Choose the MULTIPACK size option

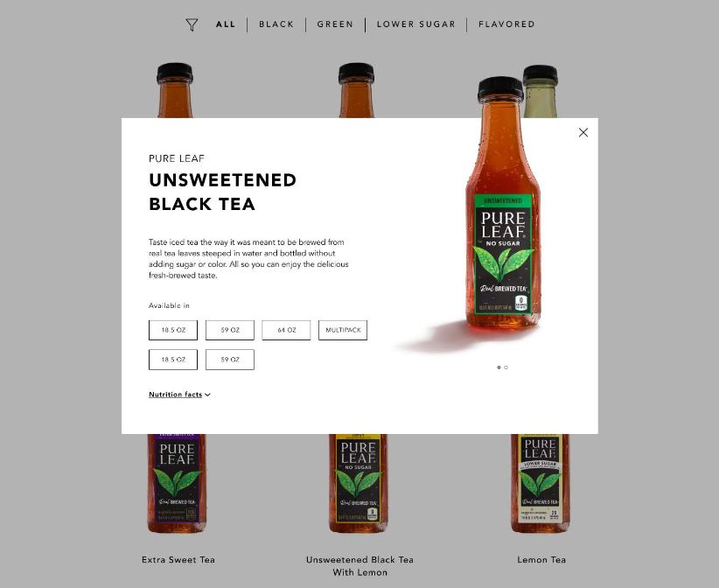click(343, 330)
